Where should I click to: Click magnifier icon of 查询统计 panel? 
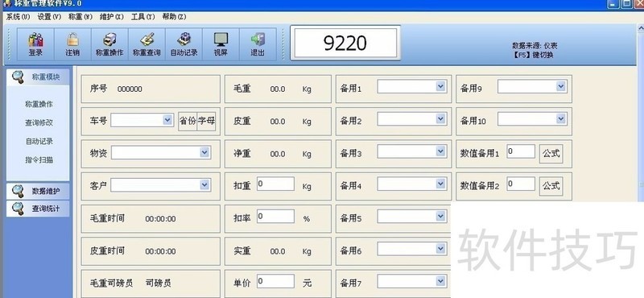click(x=17, y=209)
